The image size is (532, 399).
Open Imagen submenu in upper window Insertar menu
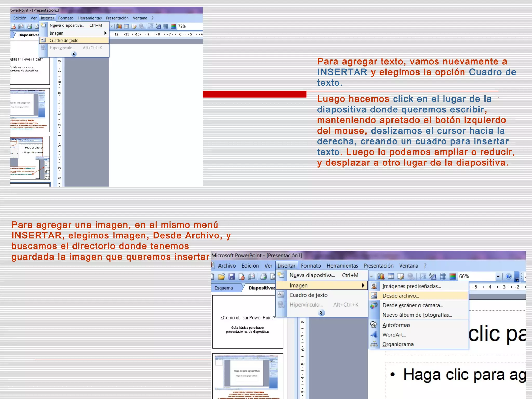pyautogui.click(x=74, y=33)
